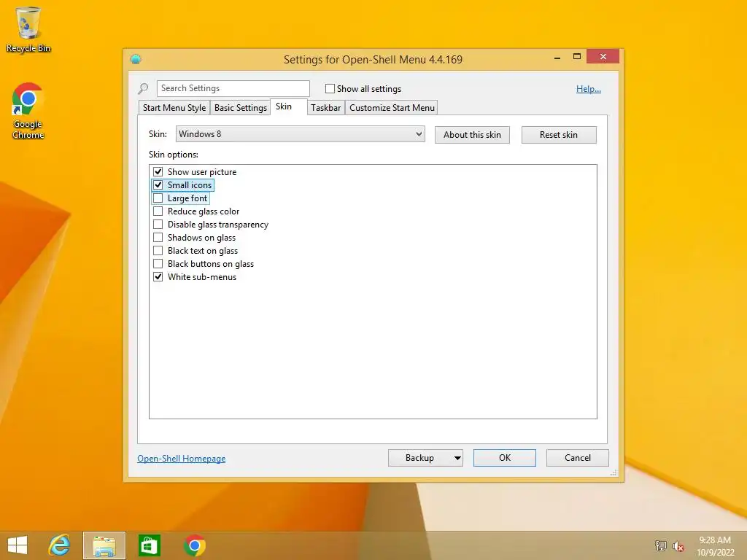Focus the Search Settings field
This screenshot has width=747, height=560.
click(x=233, y=88)
